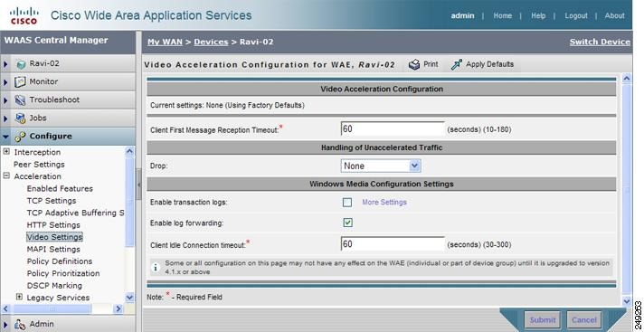Click the Configure gears icon
The height and width of the screenshot is (332, 644).
point(20,137)
